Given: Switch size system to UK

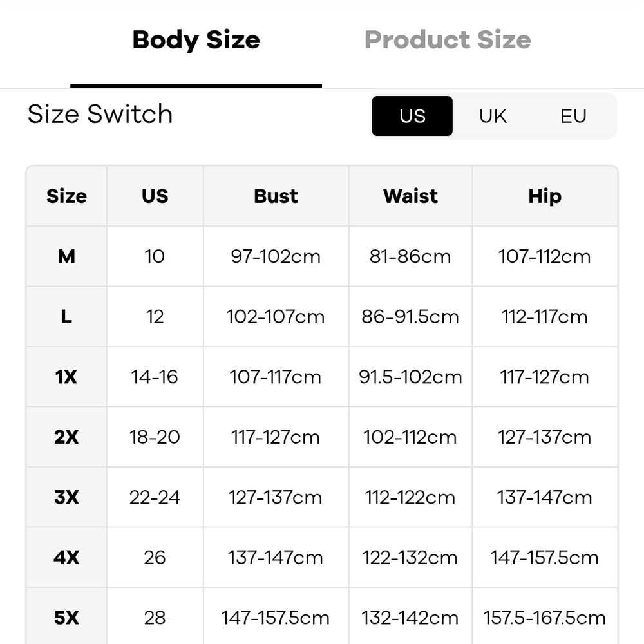Looking at the screenshot, I should [x=493, y=116].
